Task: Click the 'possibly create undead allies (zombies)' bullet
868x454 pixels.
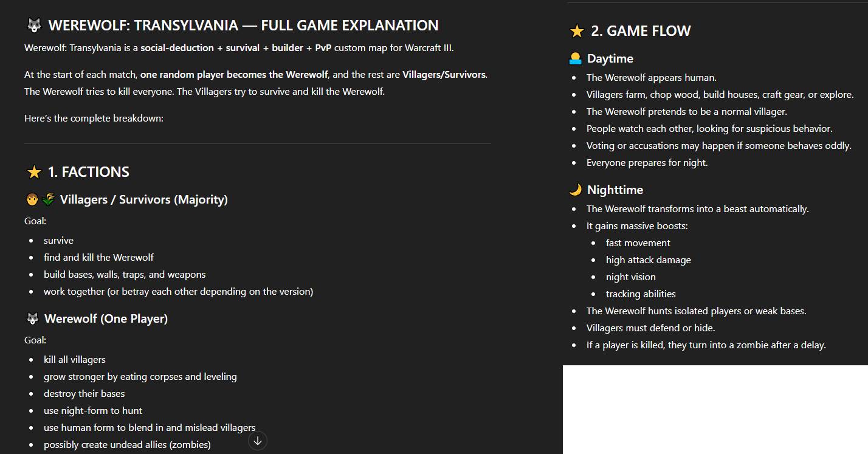Action: [127, 444]
